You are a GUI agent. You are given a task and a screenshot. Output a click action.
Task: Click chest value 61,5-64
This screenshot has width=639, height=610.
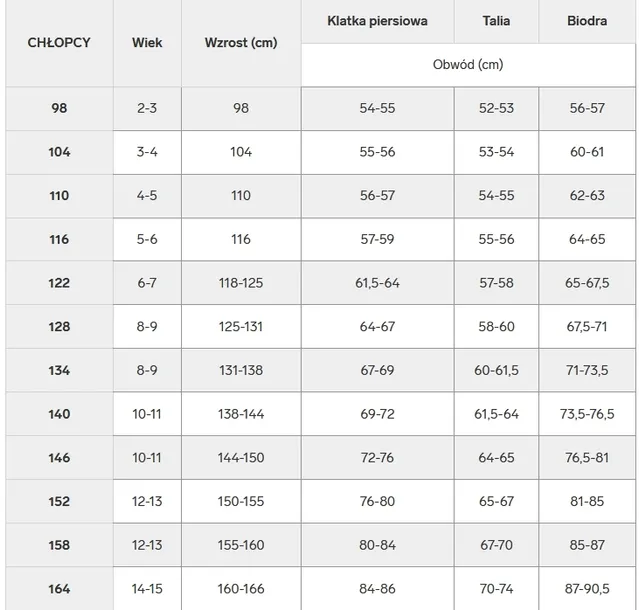pos(377,283)
